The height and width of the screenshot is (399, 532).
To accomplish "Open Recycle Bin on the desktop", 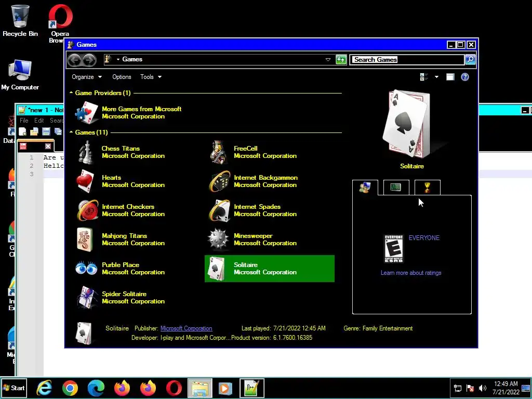I will click(20, 20).
